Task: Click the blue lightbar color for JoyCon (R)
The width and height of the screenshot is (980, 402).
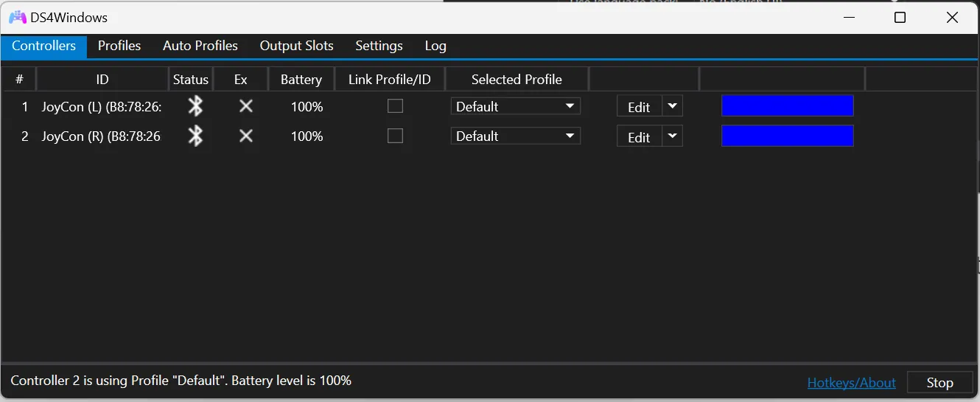Action: 788,136
